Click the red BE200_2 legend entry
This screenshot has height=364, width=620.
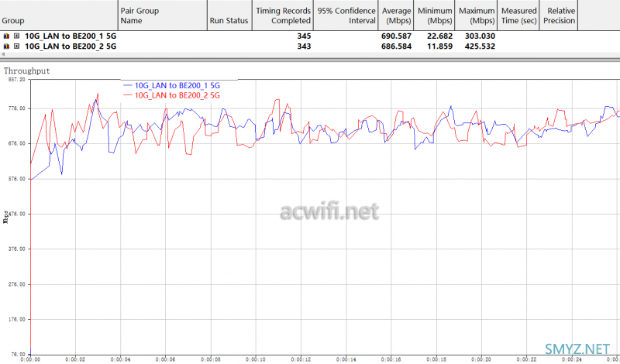click(x=177, y=95)
